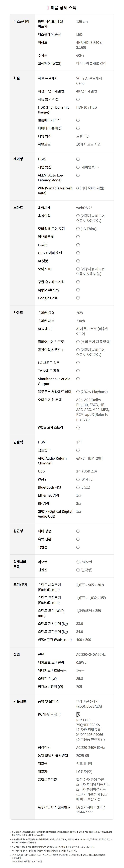
Task: Click the circle mark next to 심플링크
Action: 78,450
